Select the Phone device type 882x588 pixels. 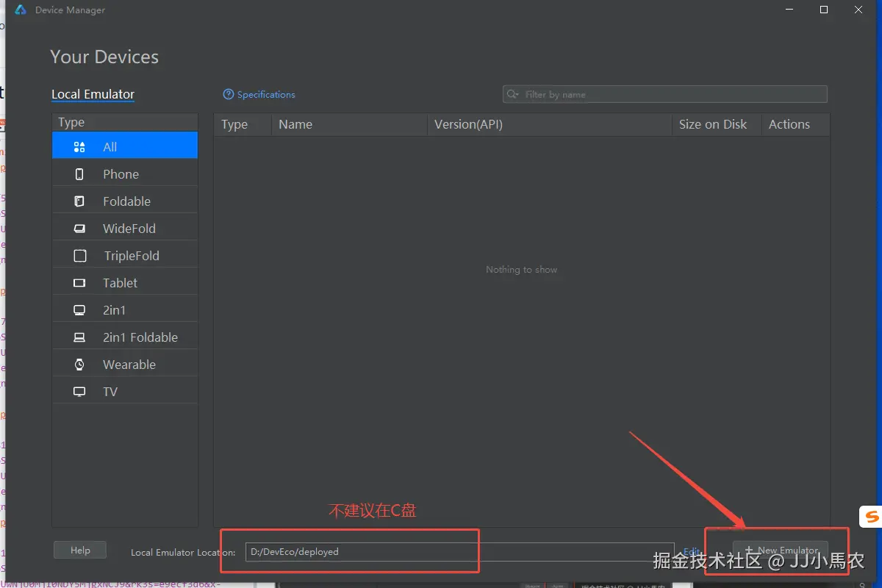point(125,174)
